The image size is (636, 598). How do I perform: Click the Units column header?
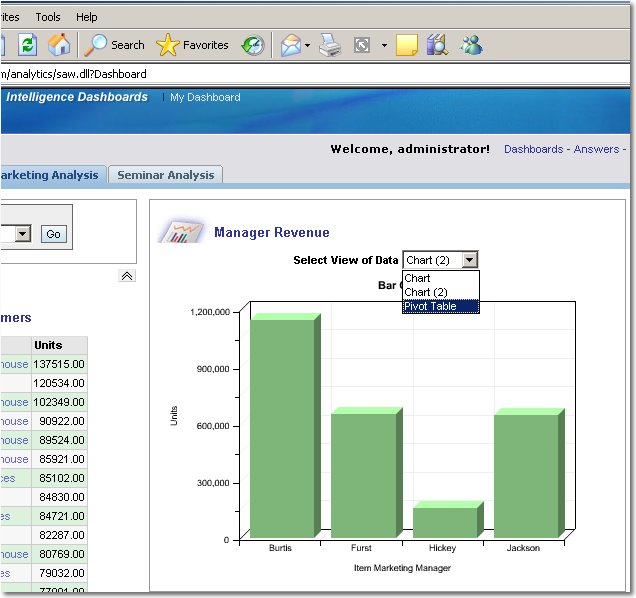59,345
